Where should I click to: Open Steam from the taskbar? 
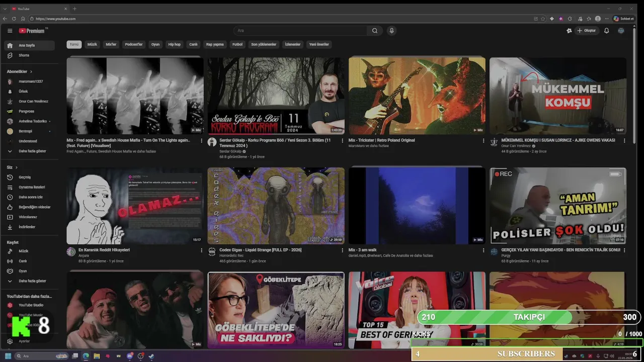pos(151,356)
